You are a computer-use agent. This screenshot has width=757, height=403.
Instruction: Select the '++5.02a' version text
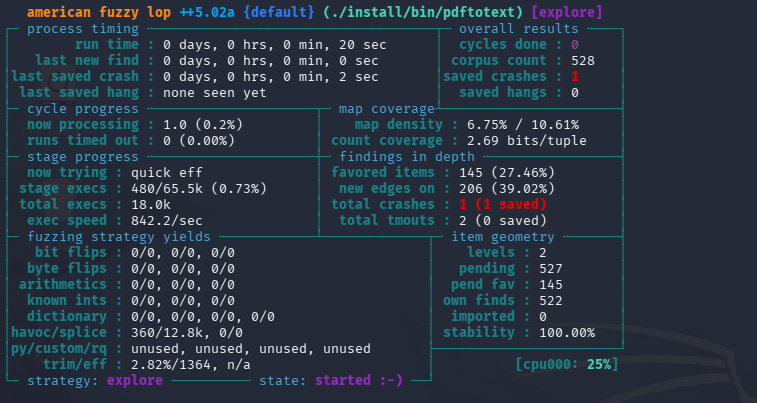(207, 13)
